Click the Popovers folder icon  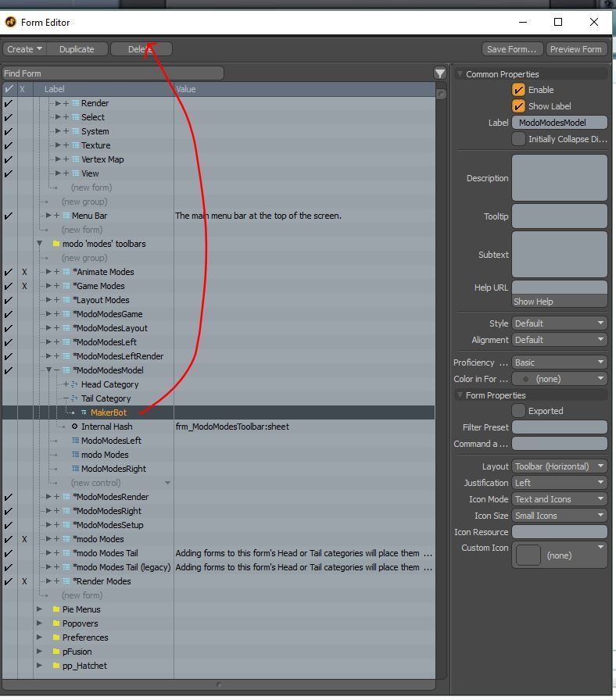56,623
